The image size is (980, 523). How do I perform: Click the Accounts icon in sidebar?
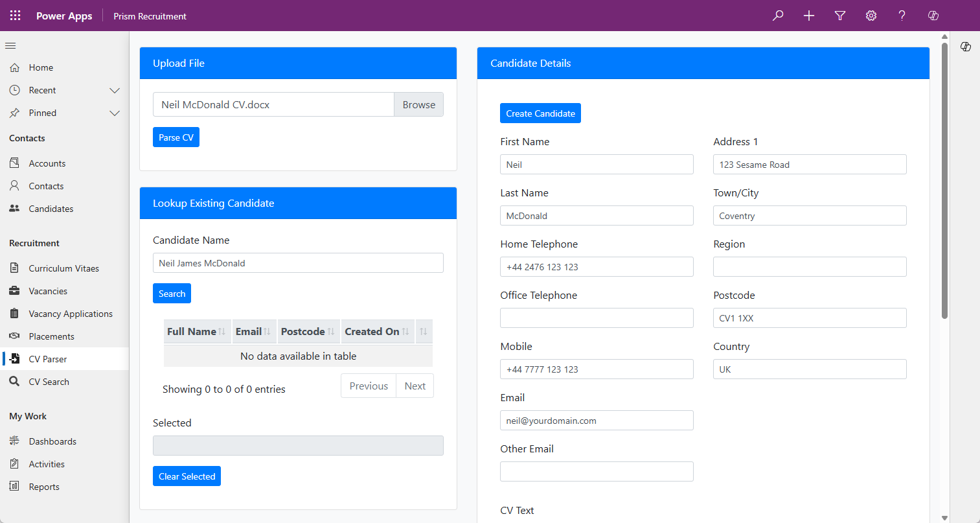pos(14,163)
